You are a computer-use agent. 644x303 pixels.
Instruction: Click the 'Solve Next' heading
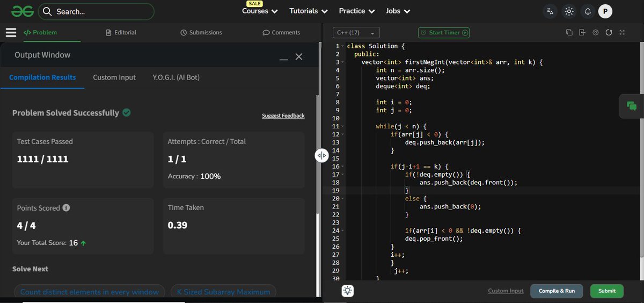[x=30, y=269]
